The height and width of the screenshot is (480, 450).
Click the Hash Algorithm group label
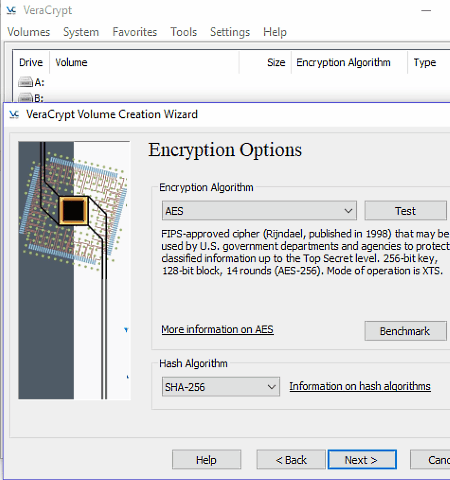[193, 363]
